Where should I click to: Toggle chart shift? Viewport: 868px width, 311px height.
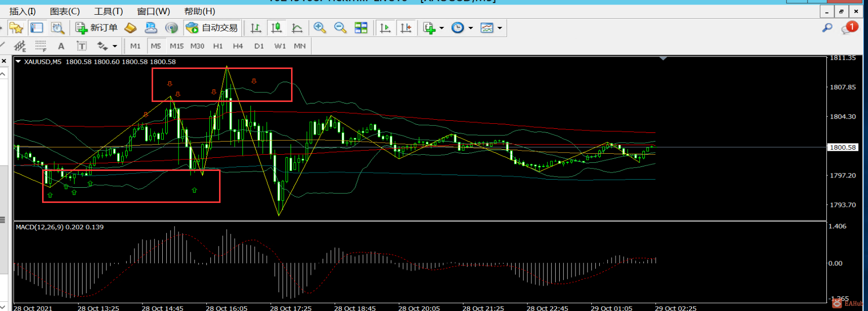pos(406,28)
